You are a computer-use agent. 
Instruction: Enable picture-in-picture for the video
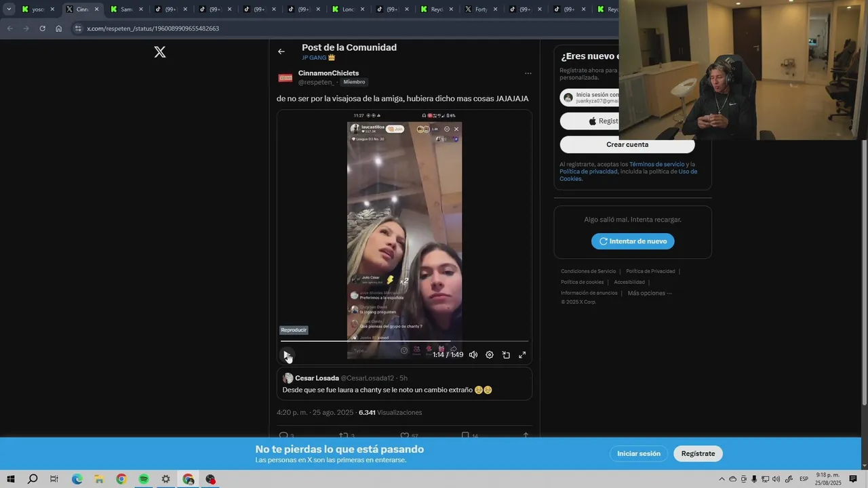click(506, 354)
